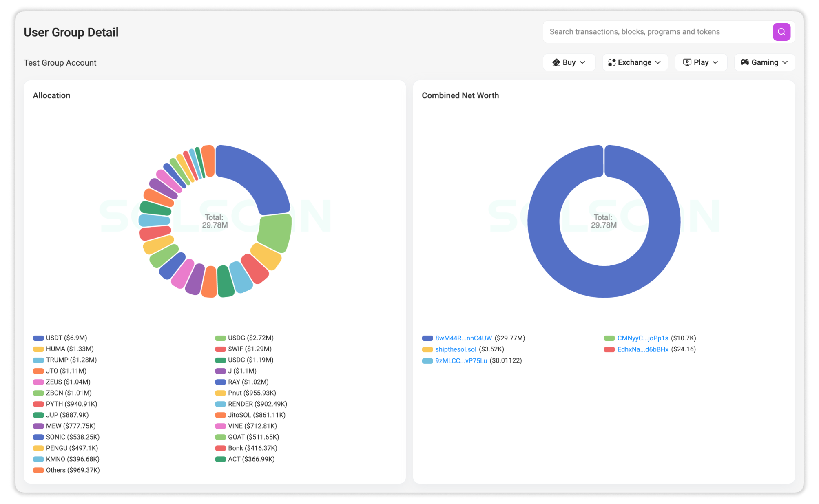Click the Gaming controller icon
Screen dimensions: 819x504
[x=744, y=62]
